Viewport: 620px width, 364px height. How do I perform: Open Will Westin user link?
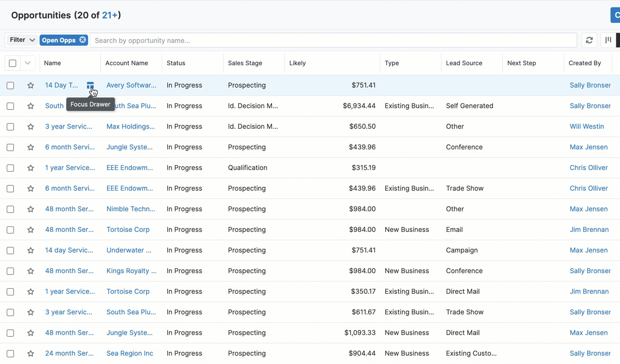[x=587, y=127]
